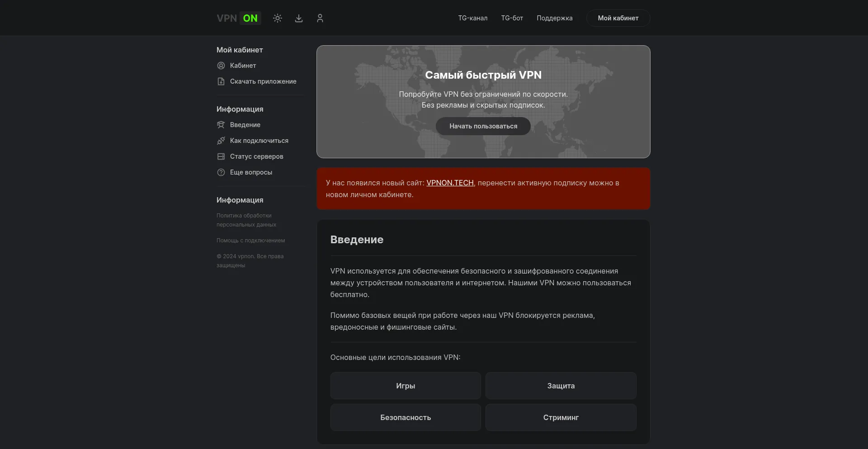Screen dimensions: 868x449
Task: Select the Стриминг purpose card
Action: (561, 417)
